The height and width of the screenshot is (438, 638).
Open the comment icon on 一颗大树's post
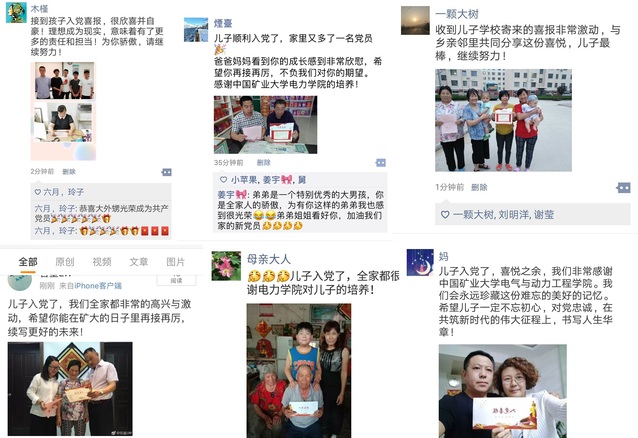[x=623, y=187]
